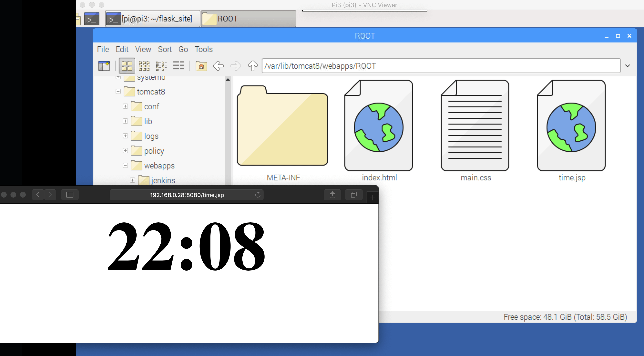This screenshot has height=356, width=644.
Task: Reload the time.jsp page in Safari
Action: tap(258, 195)
